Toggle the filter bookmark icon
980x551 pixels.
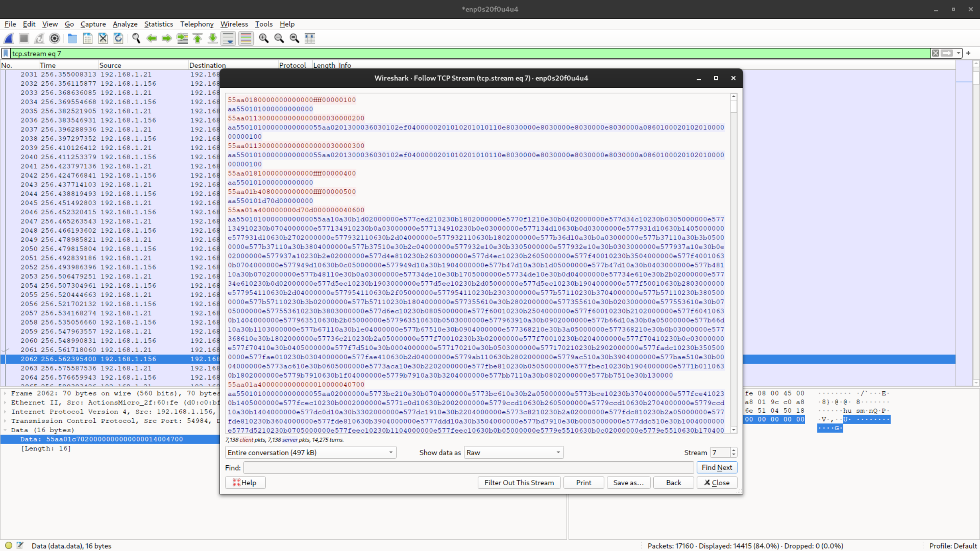[x=5, y=53]
